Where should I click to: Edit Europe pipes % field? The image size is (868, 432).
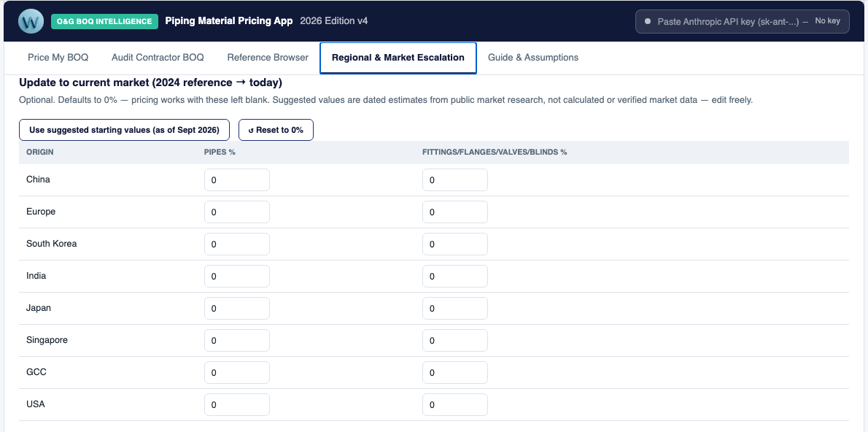(237, 212)
